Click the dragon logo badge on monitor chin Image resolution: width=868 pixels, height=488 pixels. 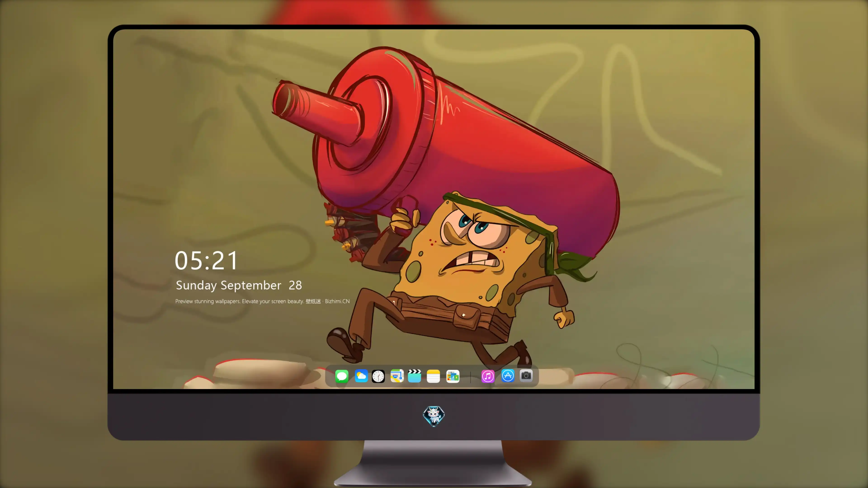[x=434, y=416]
